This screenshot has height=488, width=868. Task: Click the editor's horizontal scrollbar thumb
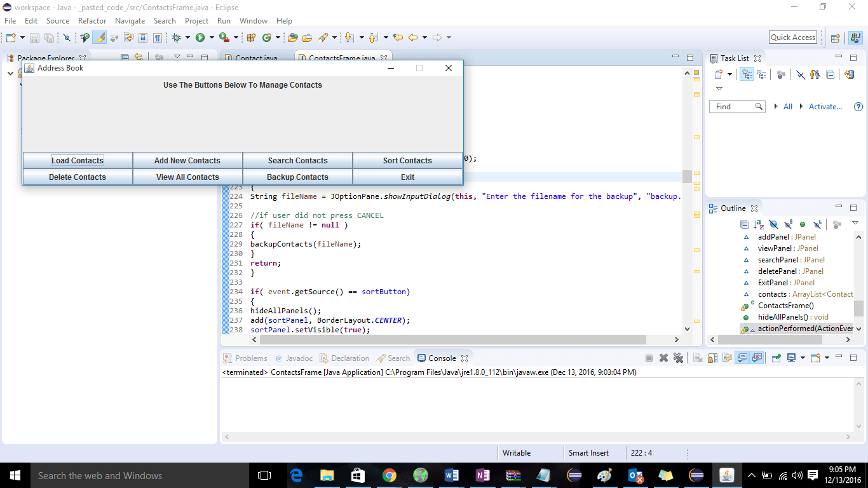(x=452, y=340)
